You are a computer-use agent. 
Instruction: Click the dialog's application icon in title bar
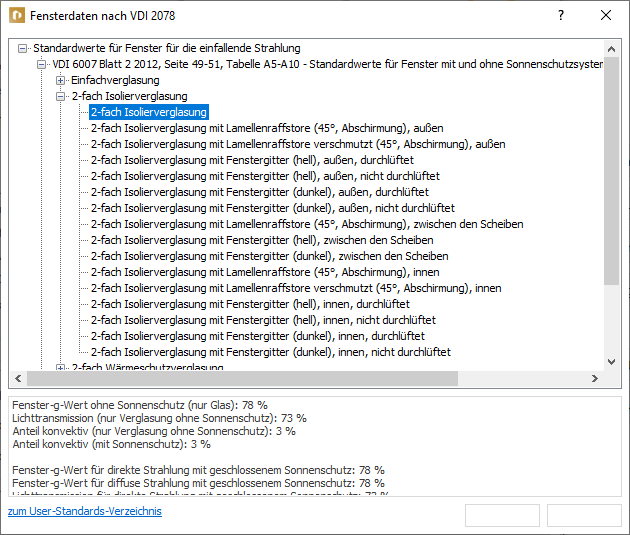17,16
